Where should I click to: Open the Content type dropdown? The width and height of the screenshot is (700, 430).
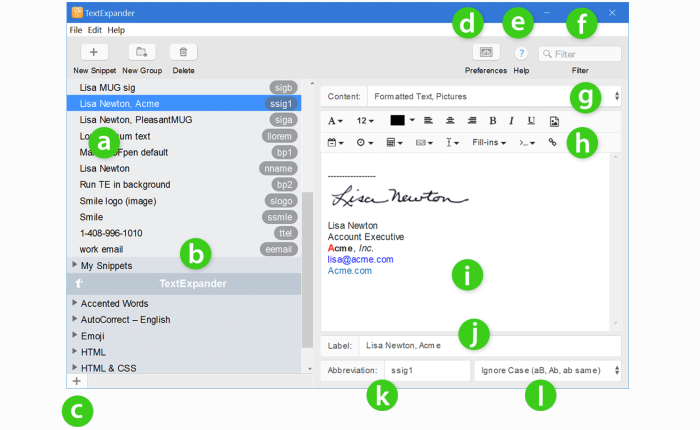494,96
